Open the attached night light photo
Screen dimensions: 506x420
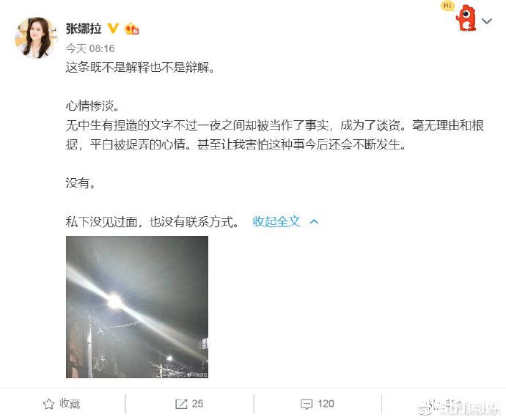137,307
